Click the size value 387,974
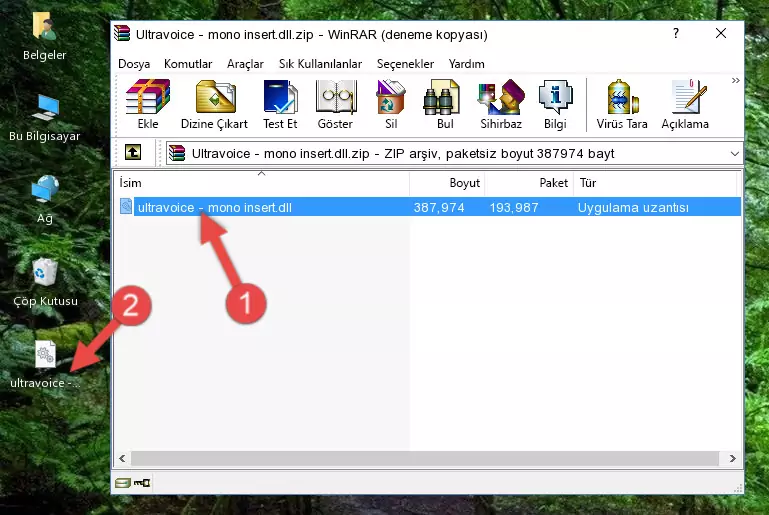 pyautogui.click(x=439, y=207)
